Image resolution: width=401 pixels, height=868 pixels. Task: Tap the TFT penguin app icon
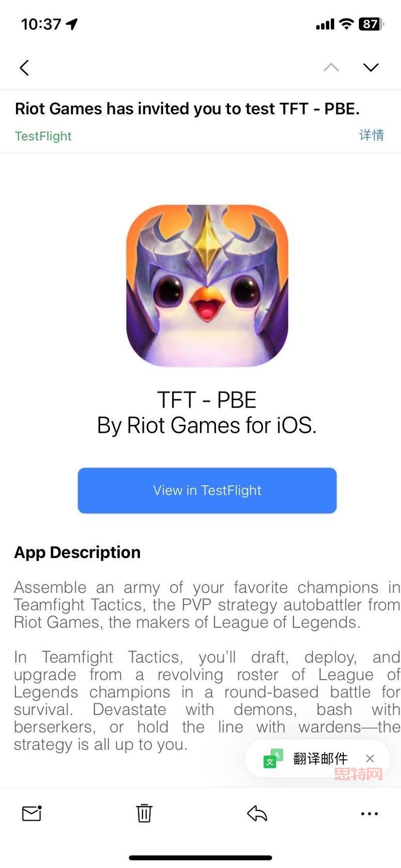tap(207, 285)
